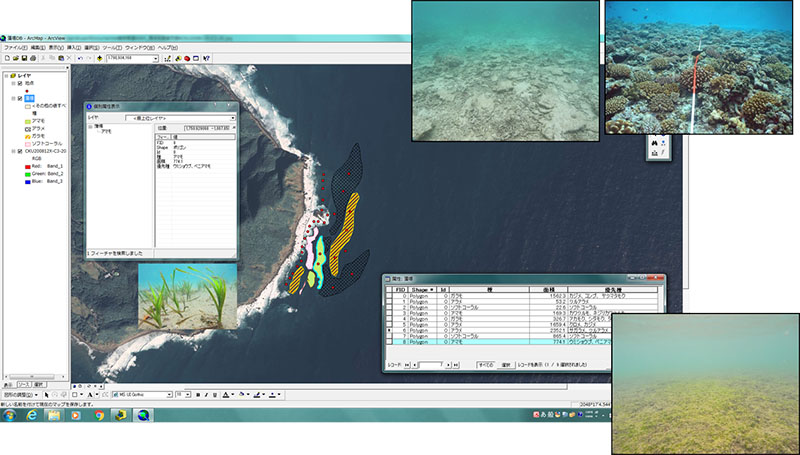Open the font name dropdown
The image size is (800, 455).
(x=169, y=395)
